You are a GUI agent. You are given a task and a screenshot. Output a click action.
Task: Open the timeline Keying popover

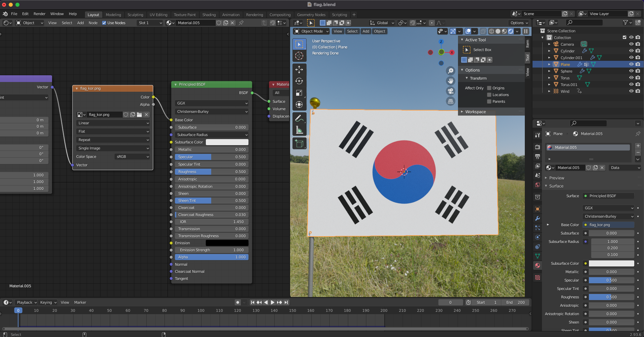click(48, 302)
